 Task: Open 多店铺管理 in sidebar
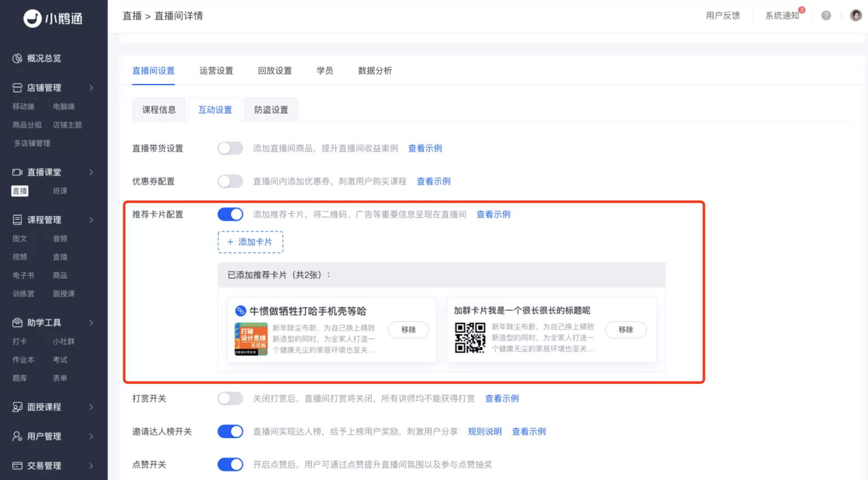[32, 143]
